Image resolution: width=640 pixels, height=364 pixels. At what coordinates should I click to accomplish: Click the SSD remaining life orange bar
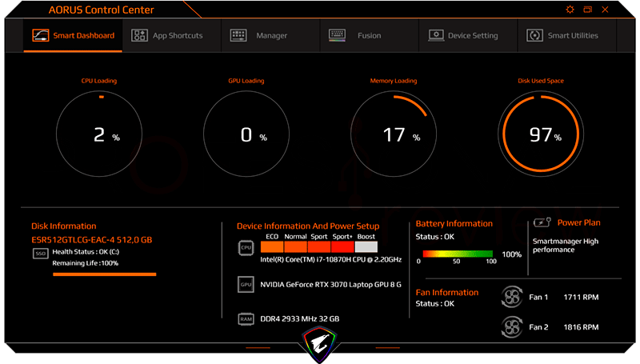click(x=105, y=274)
